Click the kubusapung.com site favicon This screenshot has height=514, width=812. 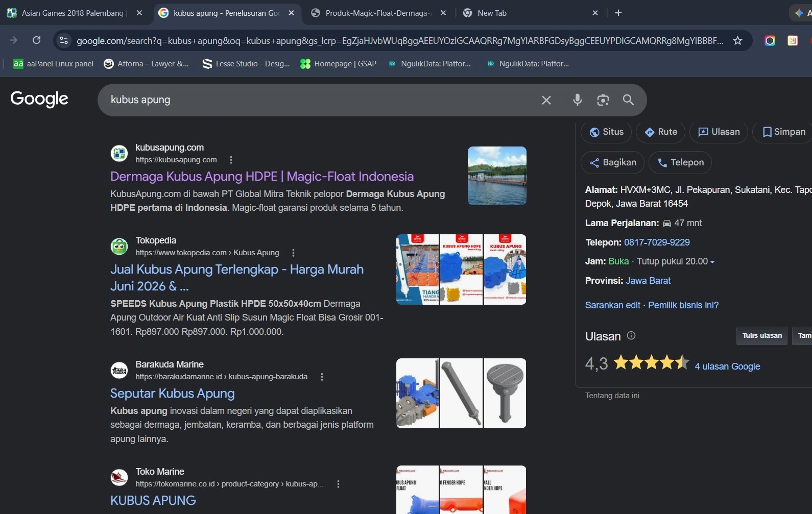pos(119,153)
